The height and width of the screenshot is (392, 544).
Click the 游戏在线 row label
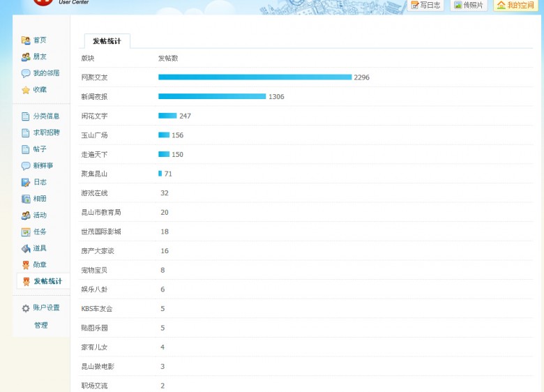click(94, 193)
